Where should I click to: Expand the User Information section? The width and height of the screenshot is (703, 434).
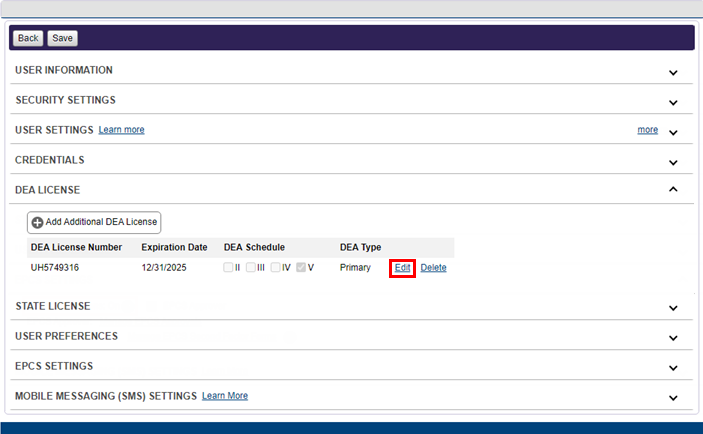coord(673,72)
